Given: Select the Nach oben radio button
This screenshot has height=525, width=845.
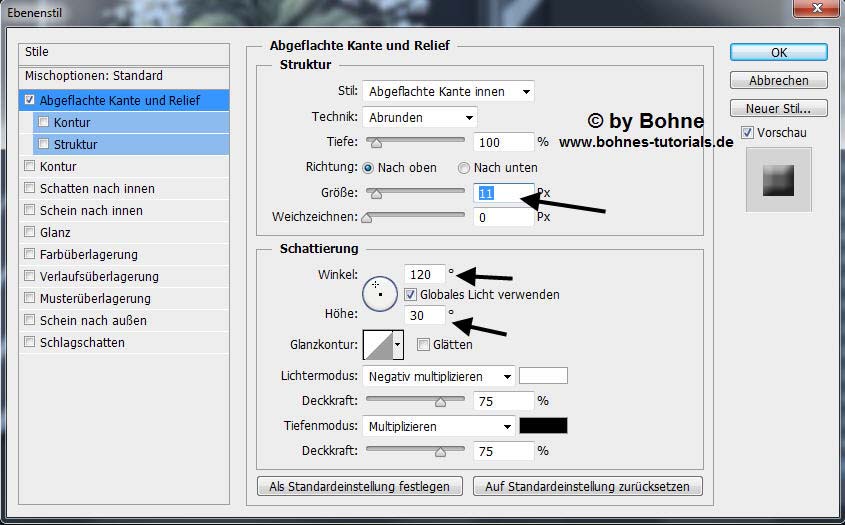Looking at the screenshot, I should 368,168.
